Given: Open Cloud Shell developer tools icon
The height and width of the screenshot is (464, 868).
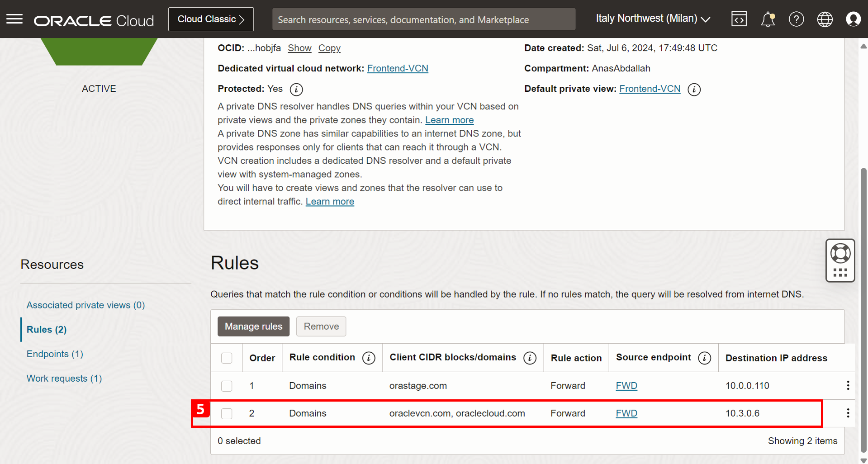Looking at the screenshot, I should click(739, 19).
